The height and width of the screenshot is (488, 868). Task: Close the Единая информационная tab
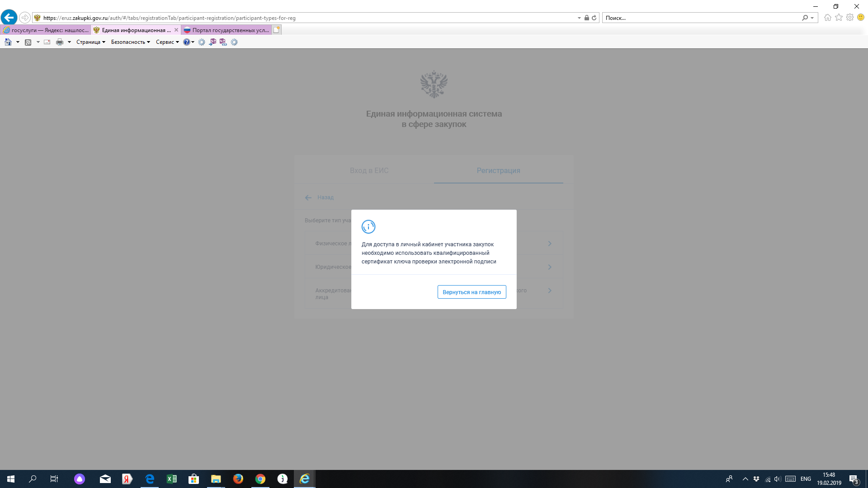(176, 30)
